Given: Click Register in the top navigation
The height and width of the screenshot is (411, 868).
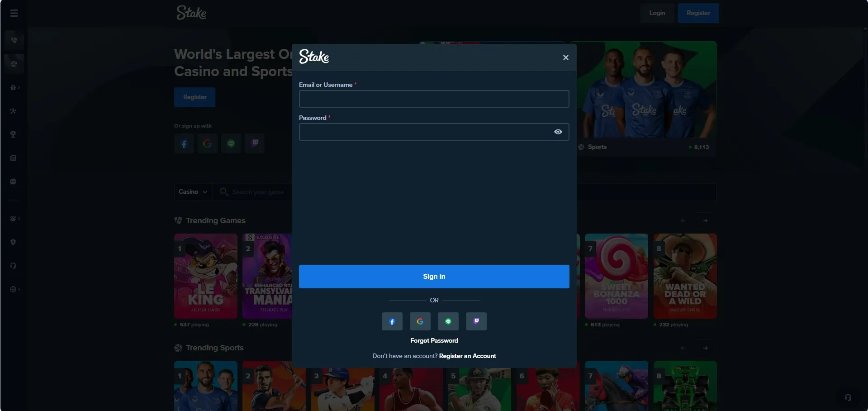Looking at the screenshot, I should click(698, 13).
